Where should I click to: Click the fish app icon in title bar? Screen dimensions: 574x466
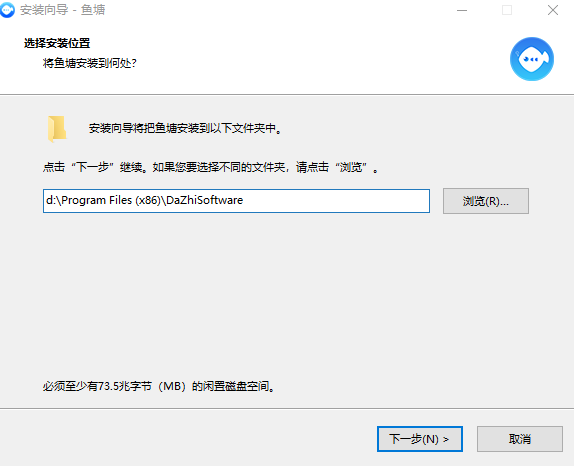(7, 10)
